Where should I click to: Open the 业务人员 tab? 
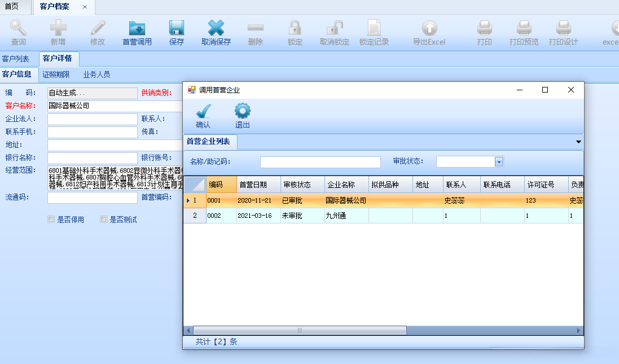(96, 74)
